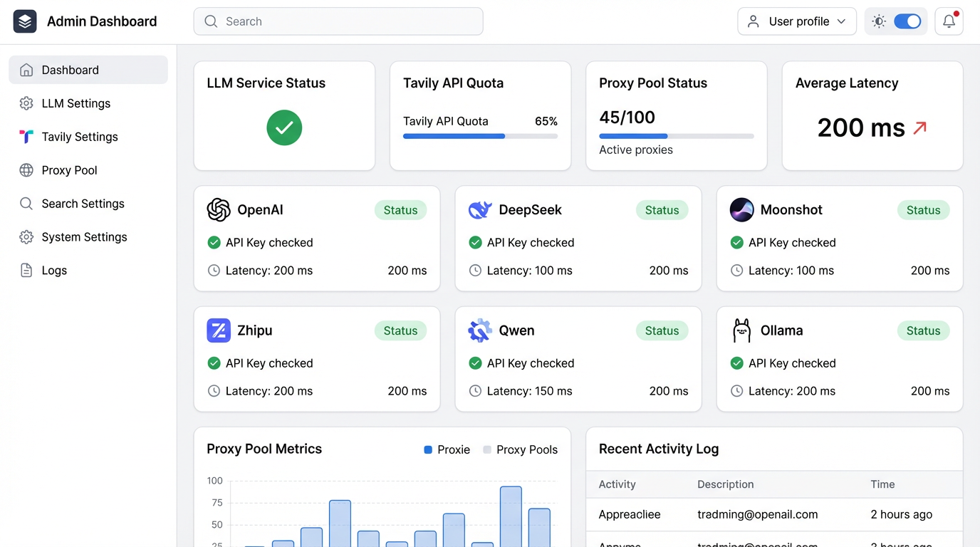Toggle the Proxie legend series

click(447, 449)
